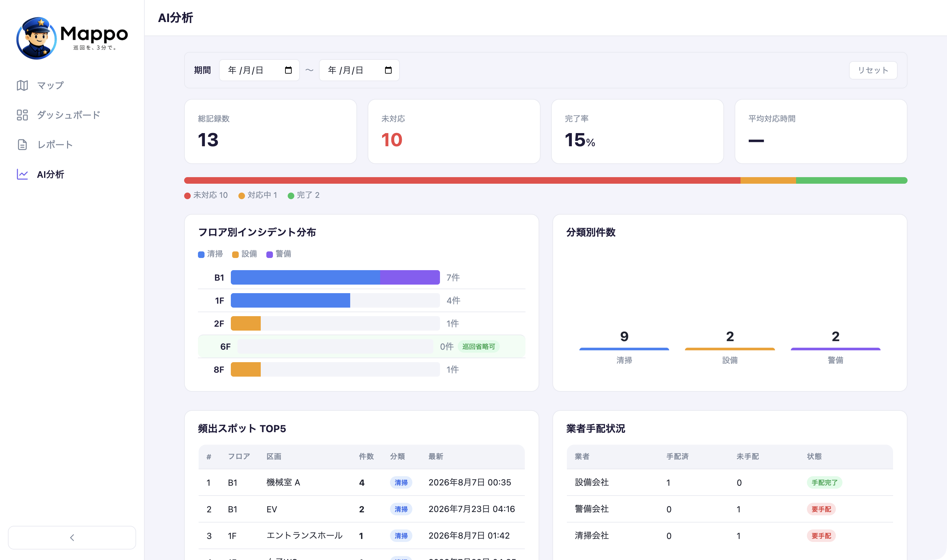Open the end date calendar picker icon

(x=388, y=70)
